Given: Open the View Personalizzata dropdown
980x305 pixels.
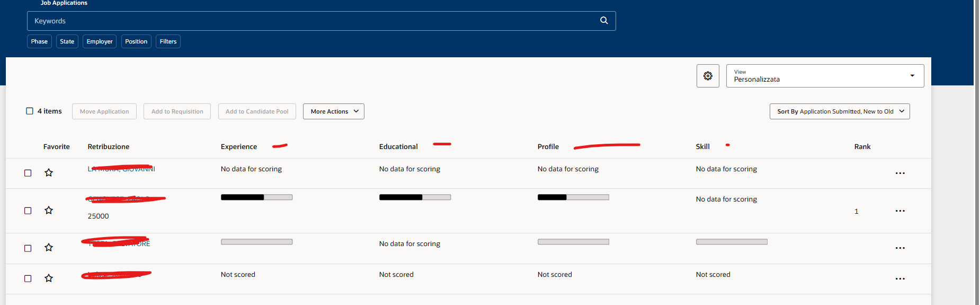Looking at the screenshot, I should (x=825, y=76).
